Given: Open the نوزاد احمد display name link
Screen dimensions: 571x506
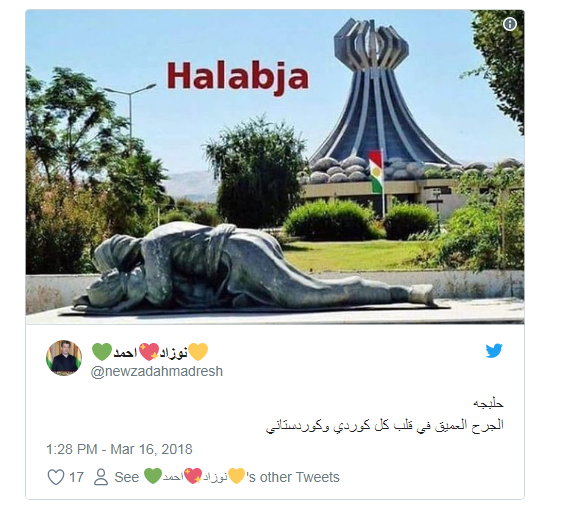Looking at the screenshot, I should click(x=150, y=352).
